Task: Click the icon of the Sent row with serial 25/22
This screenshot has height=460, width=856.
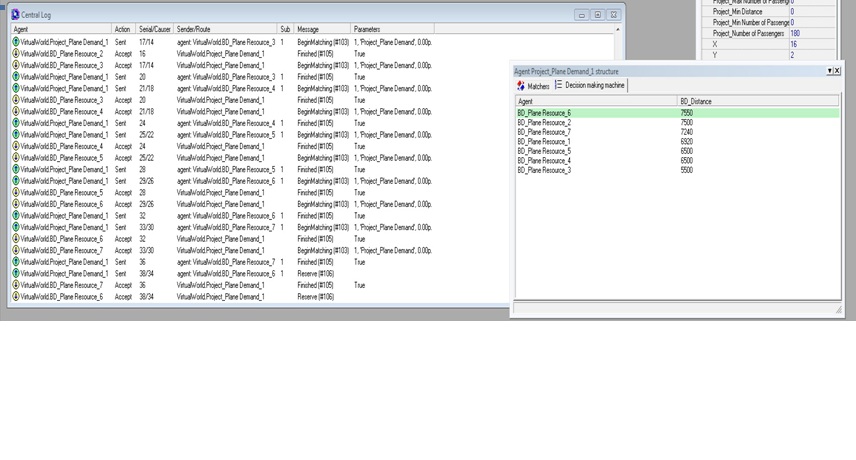Action: [16, 135]
